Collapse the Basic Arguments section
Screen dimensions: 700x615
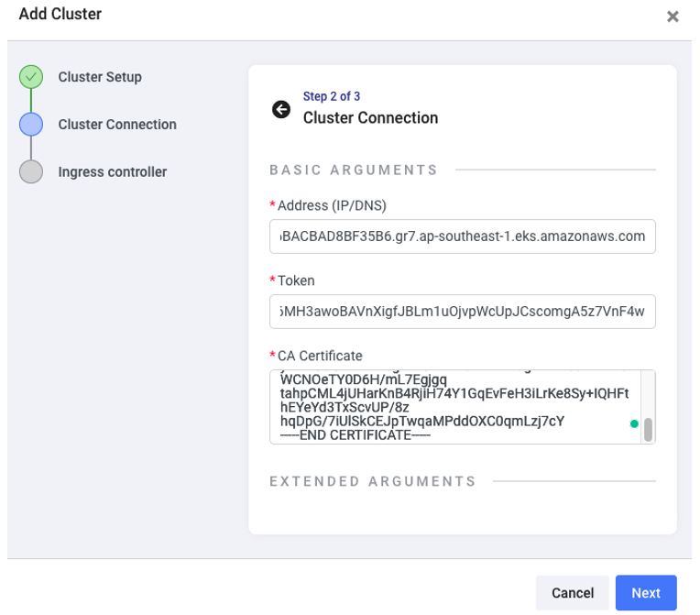point(353,170)
